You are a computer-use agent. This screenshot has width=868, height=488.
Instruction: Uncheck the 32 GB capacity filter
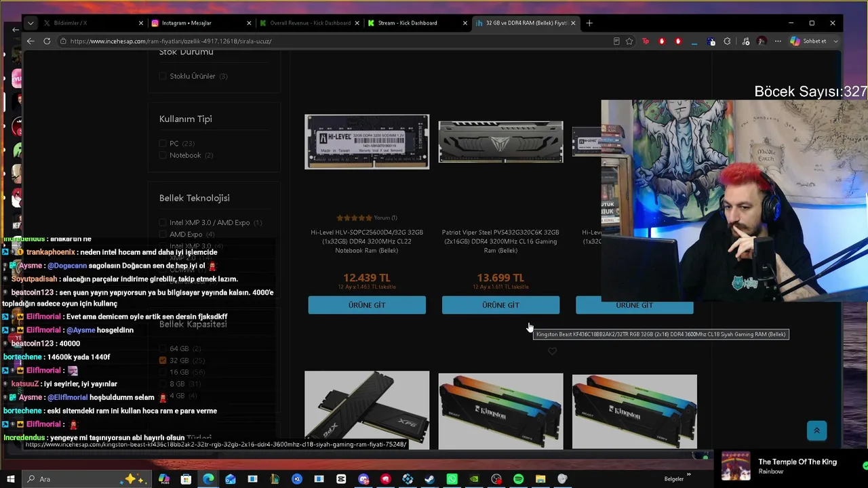click(163, 361)
